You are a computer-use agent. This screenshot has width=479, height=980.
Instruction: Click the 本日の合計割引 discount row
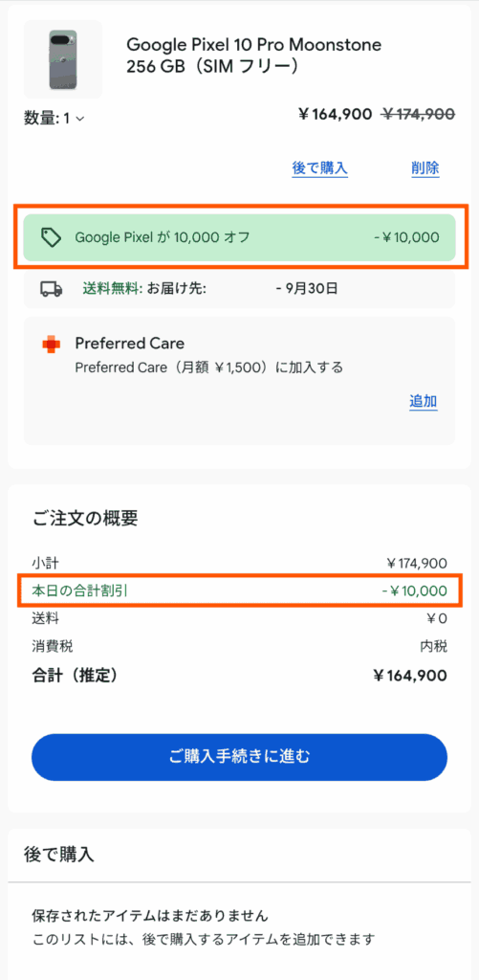coord(239,590)
